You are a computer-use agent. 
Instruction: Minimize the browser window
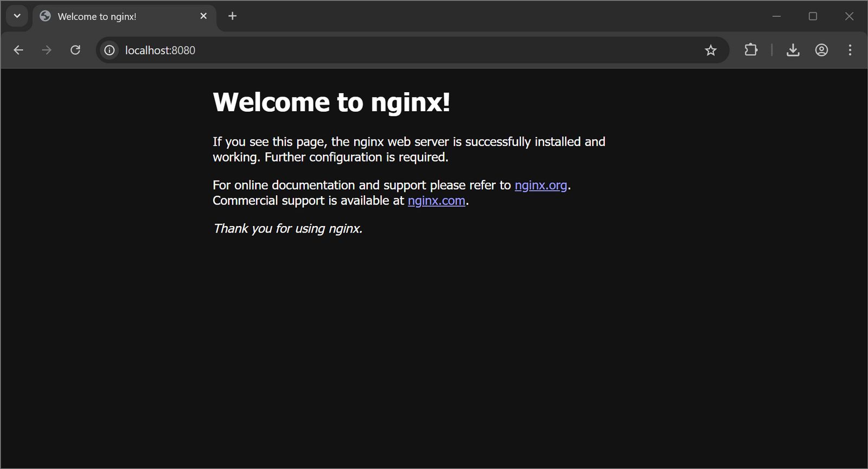pyautogui.click(x=776, y=16)
